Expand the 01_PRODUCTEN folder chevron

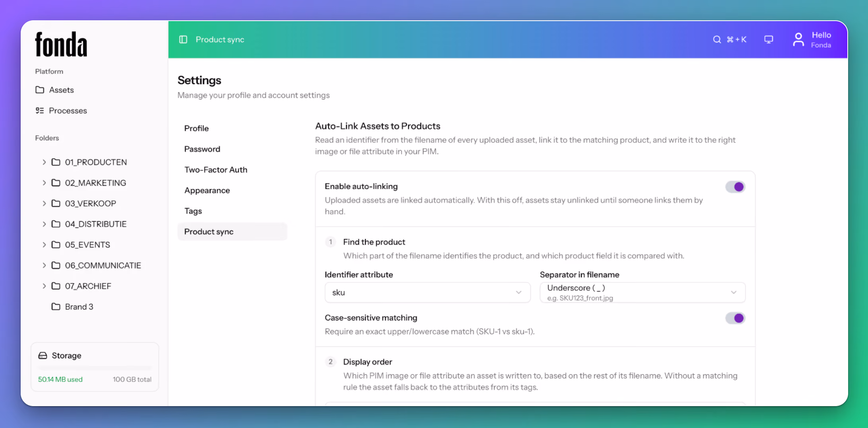(44, 162)
